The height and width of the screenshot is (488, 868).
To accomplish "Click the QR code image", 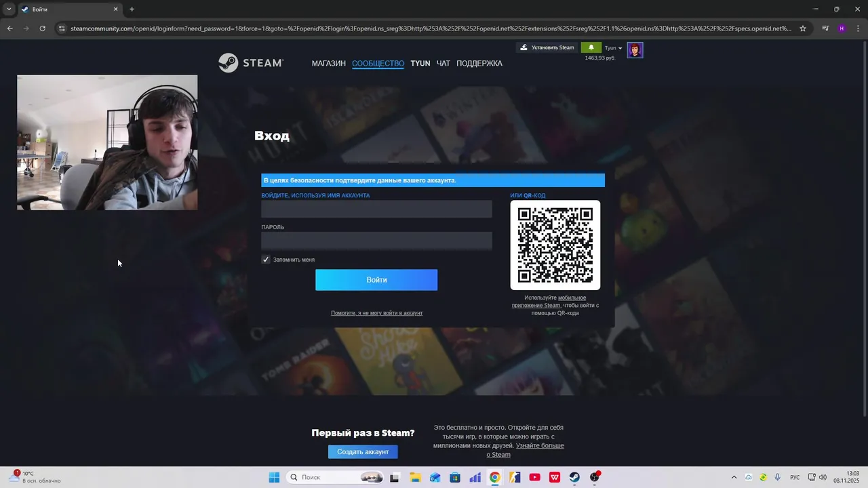I will pyautogui.click(x=555, y=245).
